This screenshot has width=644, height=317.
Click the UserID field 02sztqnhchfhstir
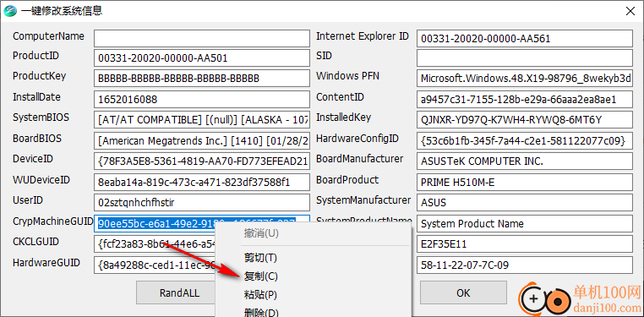pyautogui.click(x=202, y=203)
